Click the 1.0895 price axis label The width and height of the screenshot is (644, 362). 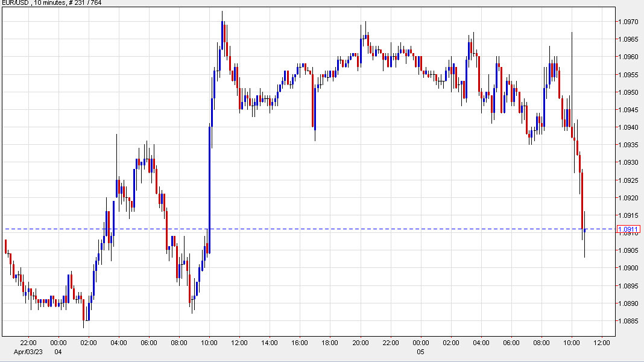coord(628,286)
